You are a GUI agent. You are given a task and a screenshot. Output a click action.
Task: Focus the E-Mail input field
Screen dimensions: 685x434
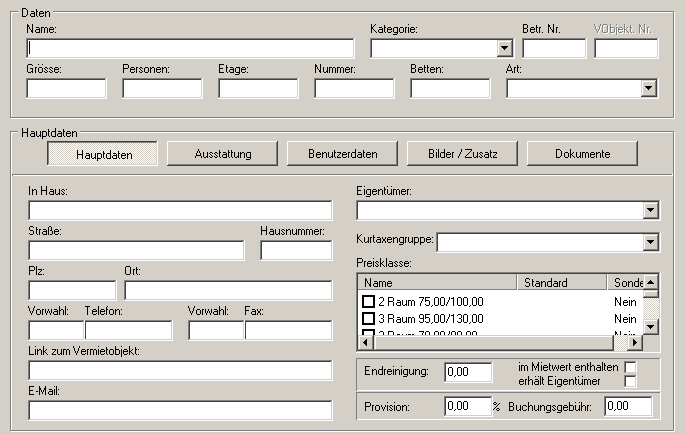coord(180,410)
